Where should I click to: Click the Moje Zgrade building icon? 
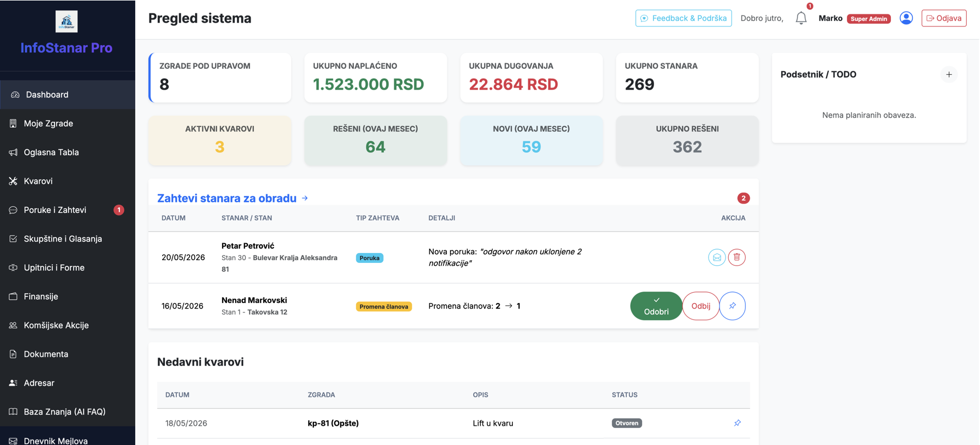click(13, 123)
